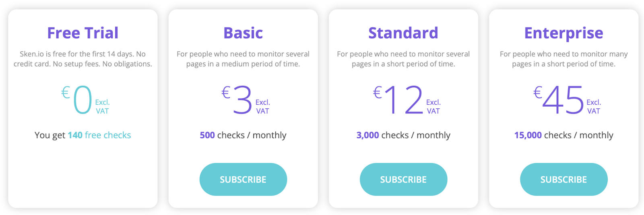
Task: Click the Enterprise plan heading
Action: [x=563, y=33]
